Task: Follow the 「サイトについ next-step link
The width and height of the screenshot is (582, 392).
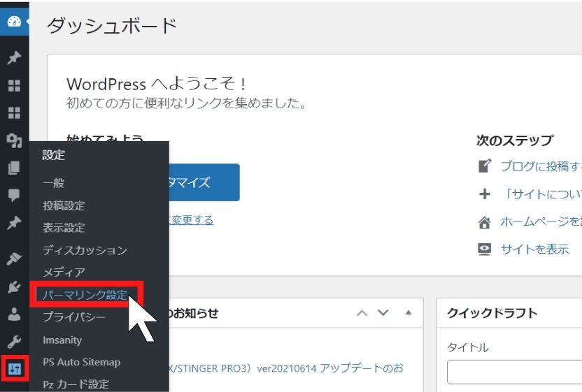Action: 543,194
